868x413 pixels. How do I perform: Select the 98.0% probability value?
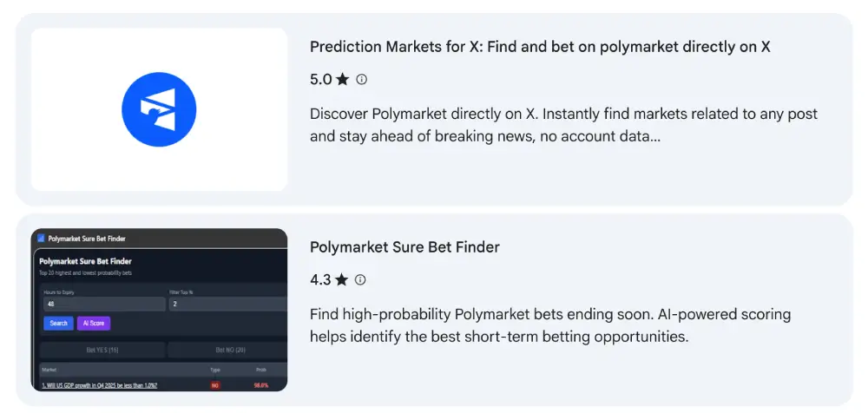point(261,384)
